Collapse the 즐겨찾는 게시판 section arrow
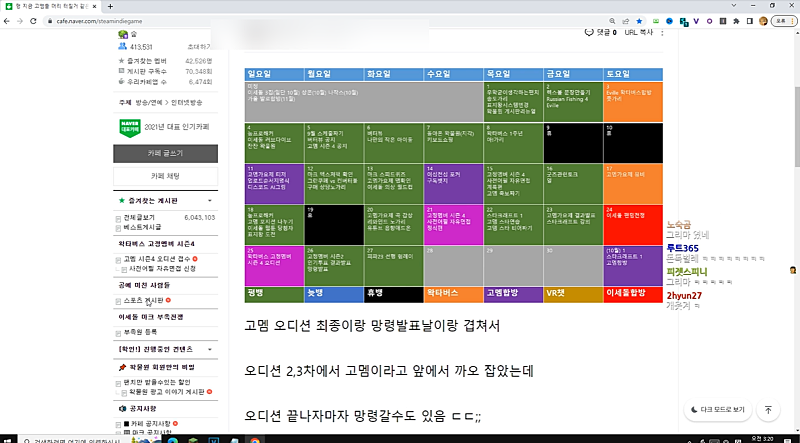 (120, 201)
